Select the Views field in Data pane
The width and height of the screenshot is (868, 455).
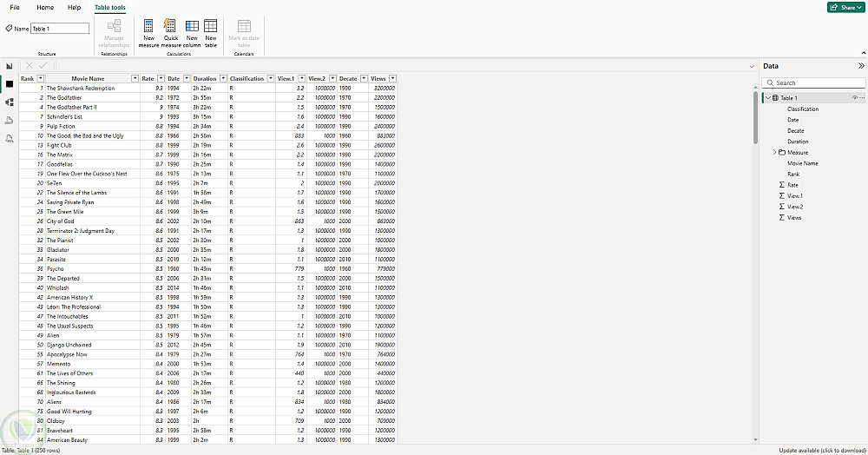[794, 218]
